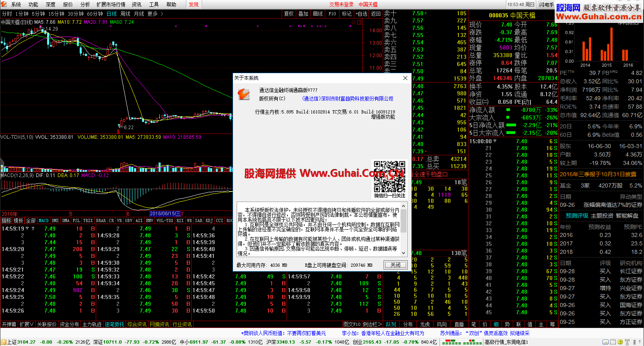Select the VOL-TDX indicator tab

165,220
